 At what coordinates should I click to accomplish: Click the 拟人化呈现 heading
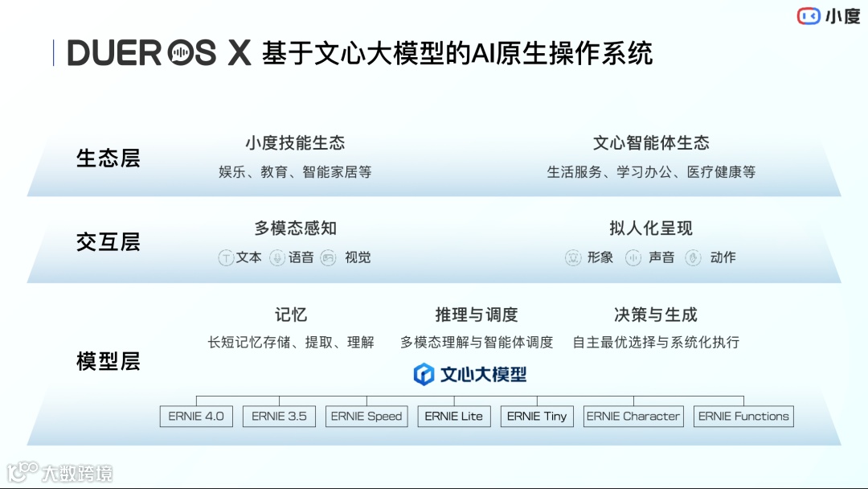coord(651,228)
